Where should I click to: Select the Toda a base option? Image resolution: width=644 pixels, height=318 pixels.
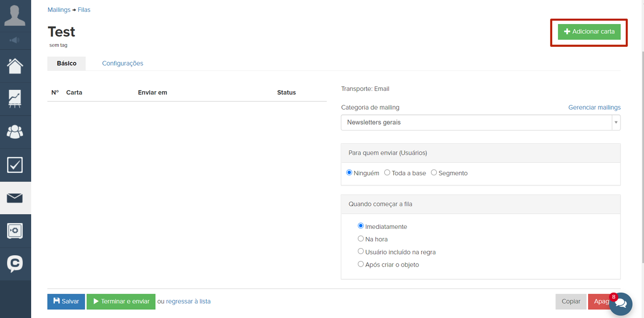pyautogui.click(x=387, y=173)
